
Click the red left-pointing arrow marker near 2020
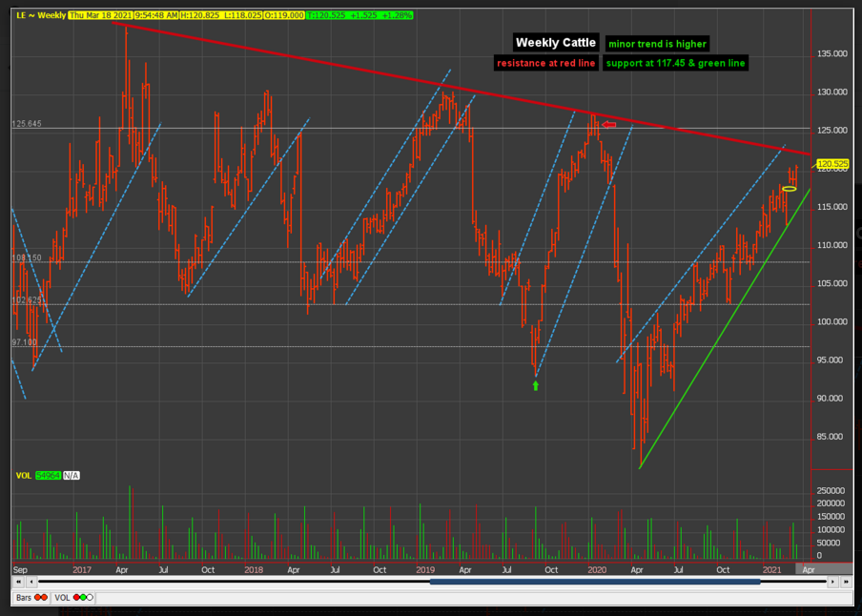click(x=608, y=124)
